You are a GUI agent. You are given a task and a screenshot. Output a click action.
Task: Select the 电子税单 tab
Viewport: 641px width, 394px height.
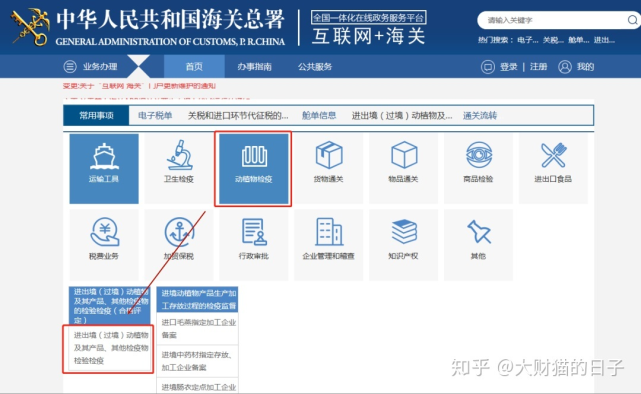tap(155, 115)
